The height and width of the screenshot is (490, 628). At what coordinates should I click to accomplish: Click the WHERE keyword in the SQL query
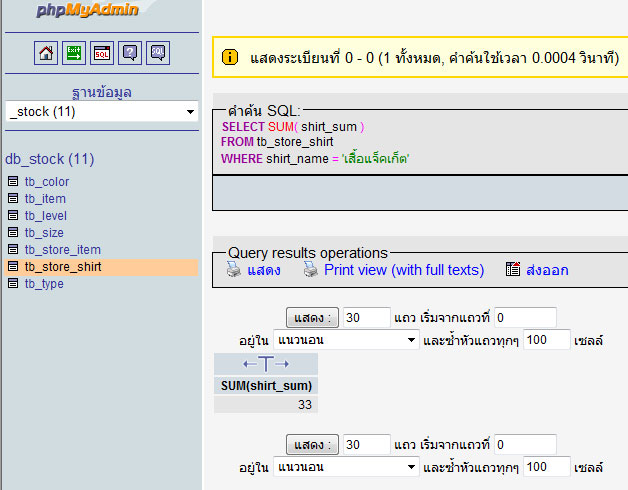pyautogui.click(x=242, y=159)
